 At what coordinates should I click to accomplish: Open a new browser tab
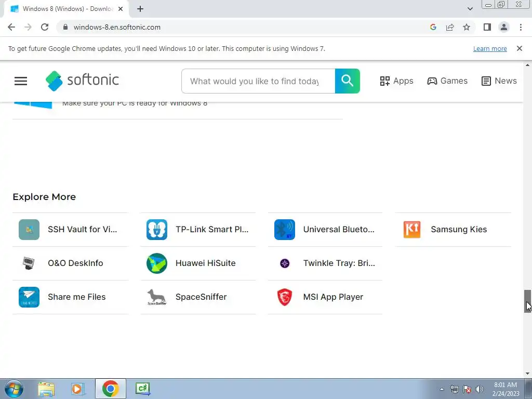[x=140, y=9]
